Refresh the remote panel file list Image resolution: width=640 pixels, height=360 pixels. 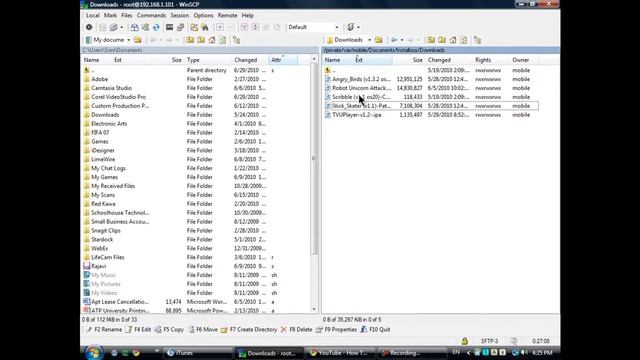[464, 40]
